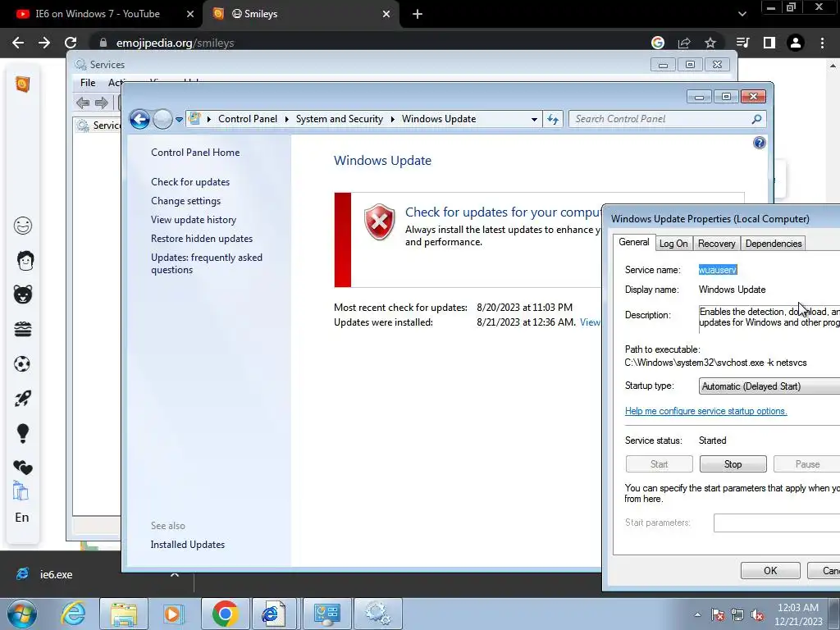
Task: Open Windows Explorer folder from taskbar
Action: pyautogui.click(x=124, y=614)
